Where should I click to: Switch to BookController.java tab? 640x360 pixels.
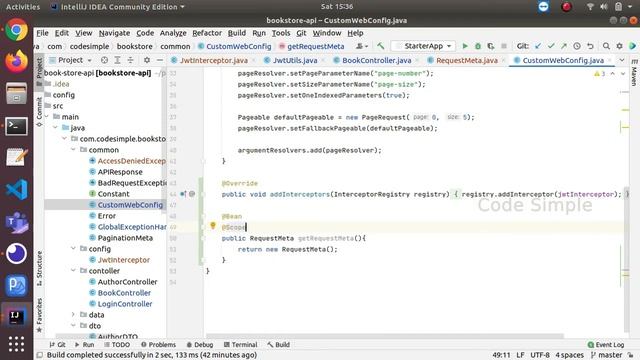(x=376, y=60)
